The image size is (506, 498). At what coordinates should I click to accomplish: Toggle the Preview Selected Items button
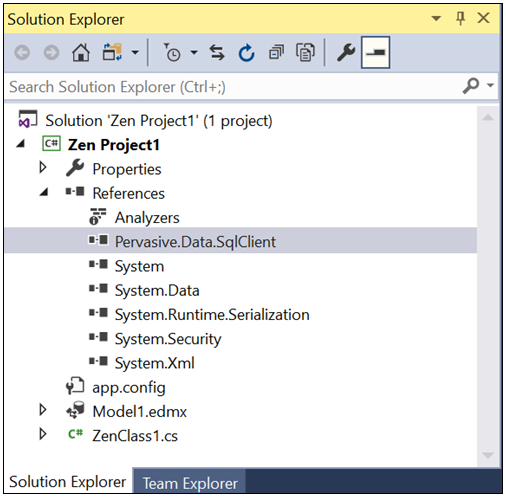point(375,53)
